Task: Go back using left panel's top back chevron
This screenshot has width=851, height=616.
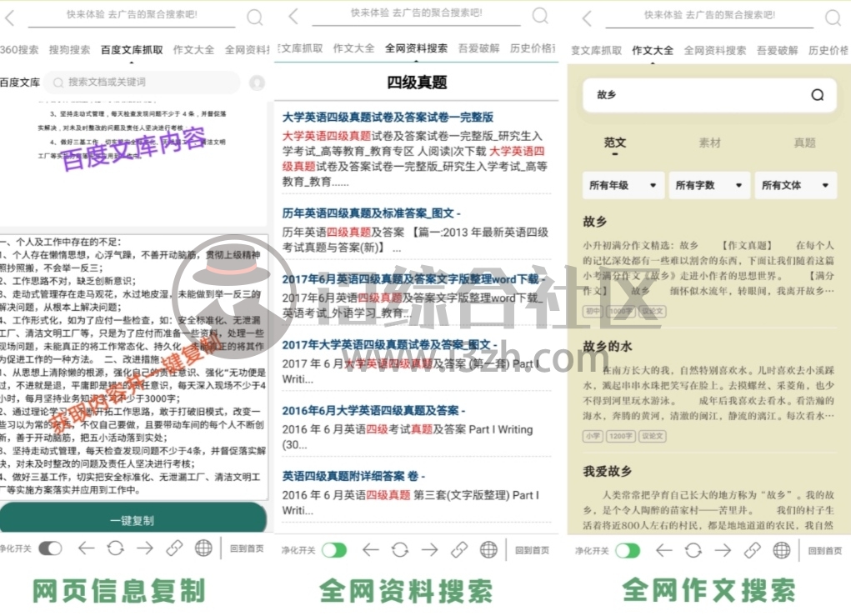Action: click(9, 18)
